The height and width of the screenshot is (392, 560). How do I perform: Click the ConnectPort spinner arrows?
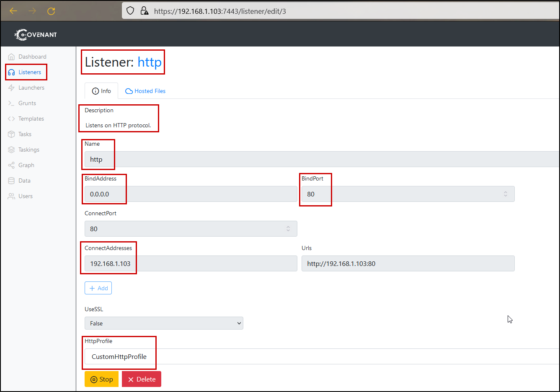(288, 229)
